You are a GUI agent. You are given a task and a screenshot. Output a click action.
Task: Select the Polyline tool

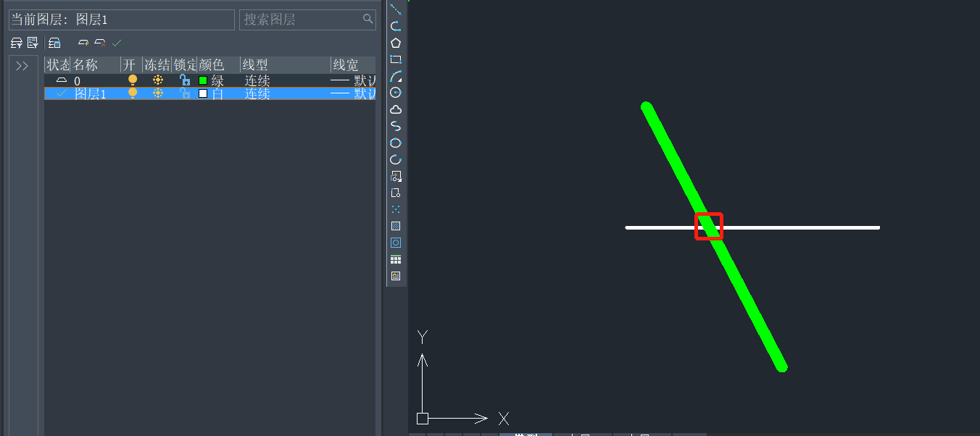pyautogui.click(x=396, y=26)
